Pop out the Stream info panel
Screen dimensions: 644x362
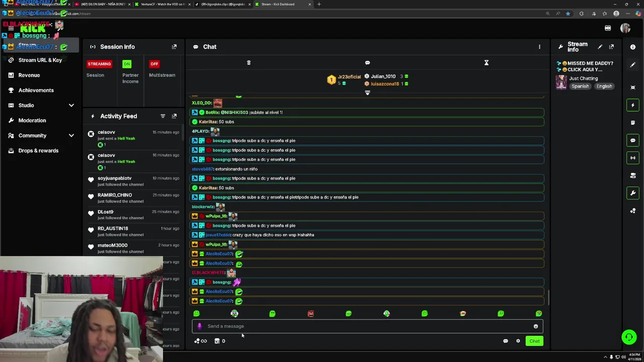click(x=611, y=47)
